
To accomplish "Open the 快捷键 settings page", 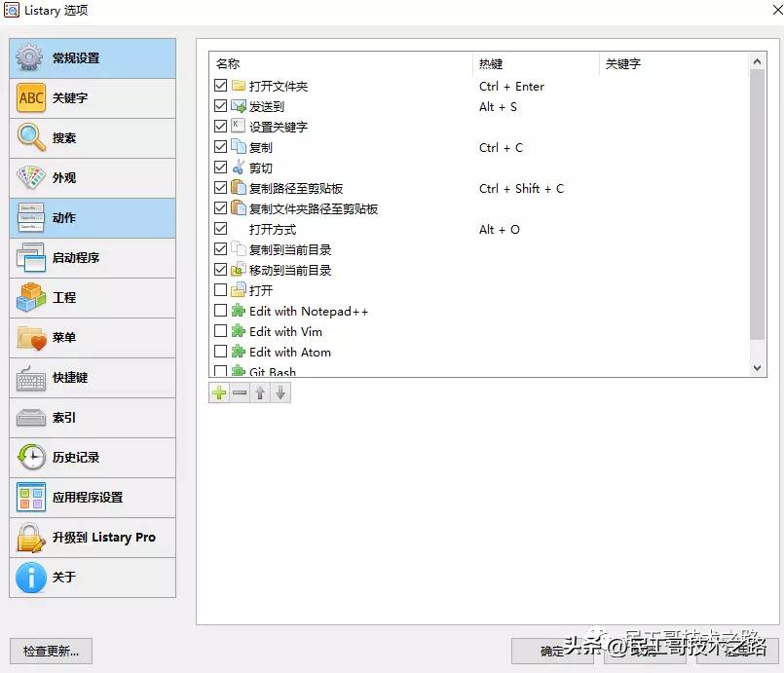I will pos(93,378).
